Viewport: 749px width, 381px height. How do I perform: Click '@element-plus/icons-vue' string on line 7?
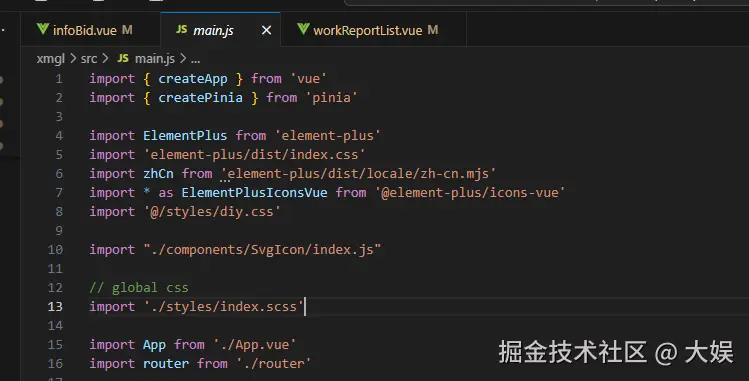[x=470, y=192]
